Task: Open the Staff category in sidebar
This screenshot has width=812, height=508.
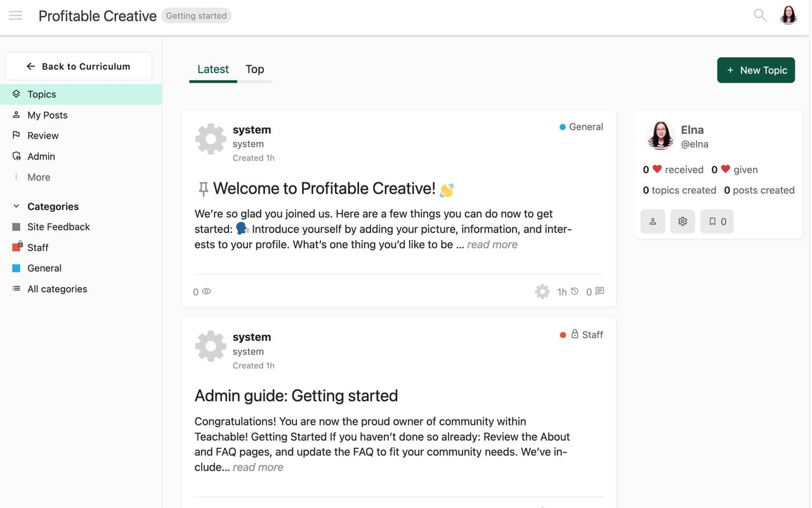Action: pos(37,248)
